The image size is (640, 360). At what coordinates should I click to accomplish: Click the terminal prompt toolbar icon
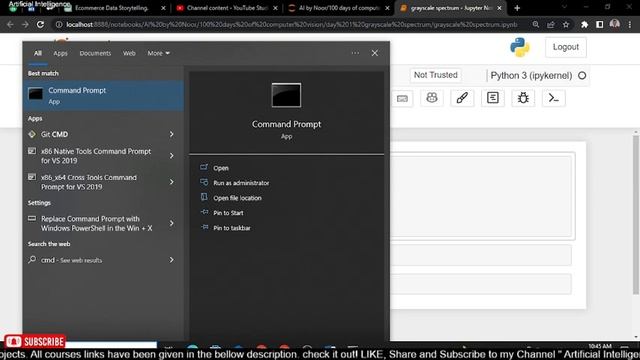click(553, 98)
